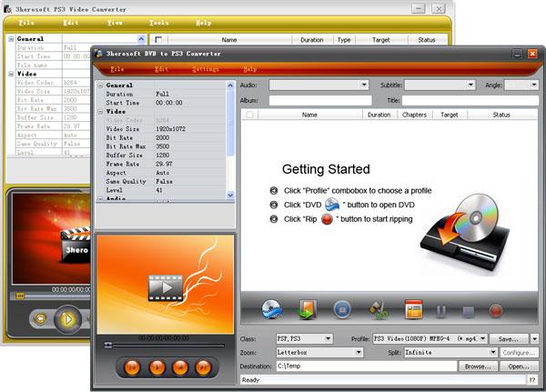Click the Browse... destination button

tap(478, 367)
